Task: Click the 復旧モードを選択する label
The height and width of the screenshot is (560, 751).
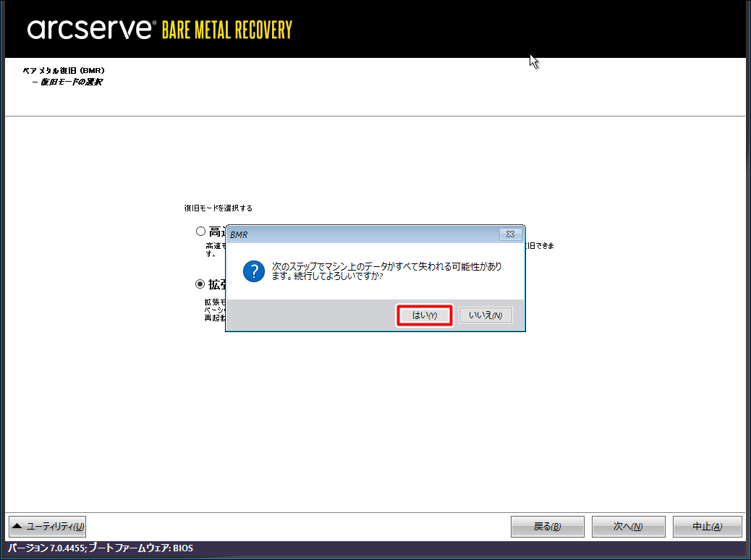Action: tap(218, 208)
